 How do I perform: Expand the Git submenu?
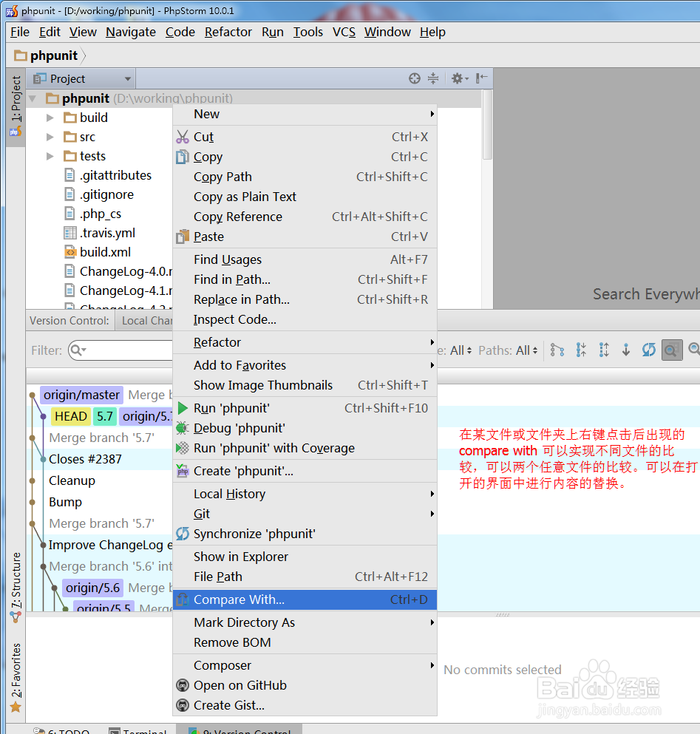[x=305, y=514]
